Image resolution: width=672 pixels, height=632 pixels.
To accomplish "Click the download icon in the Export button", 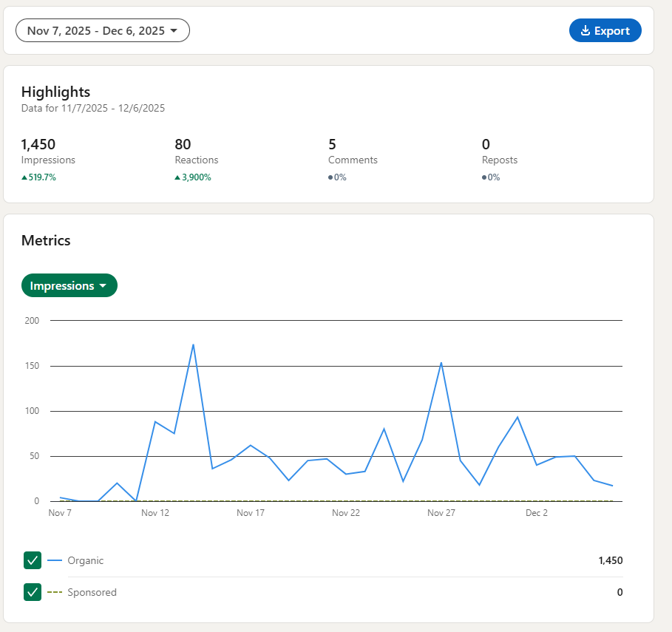I will point(586,30).
